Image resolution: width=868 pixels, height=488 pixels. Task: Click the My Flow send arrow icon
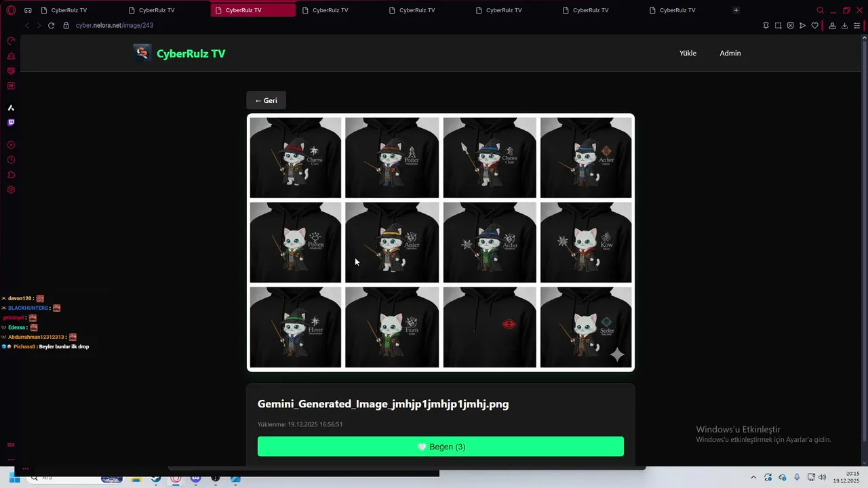tap(803, 26)
